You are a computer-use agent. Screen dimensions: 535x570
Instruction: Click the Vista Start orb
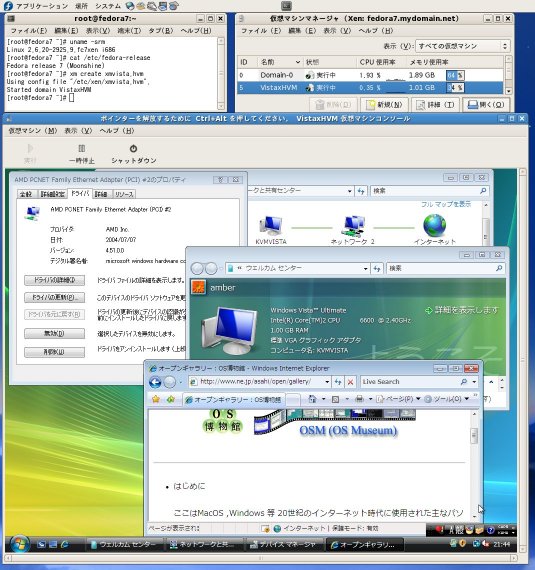[20, 544]
